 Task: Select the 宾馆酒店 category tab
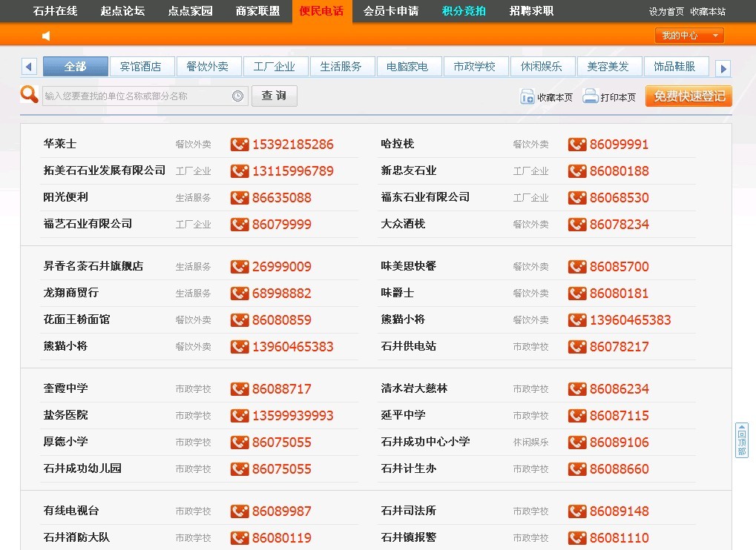(141, 67)
